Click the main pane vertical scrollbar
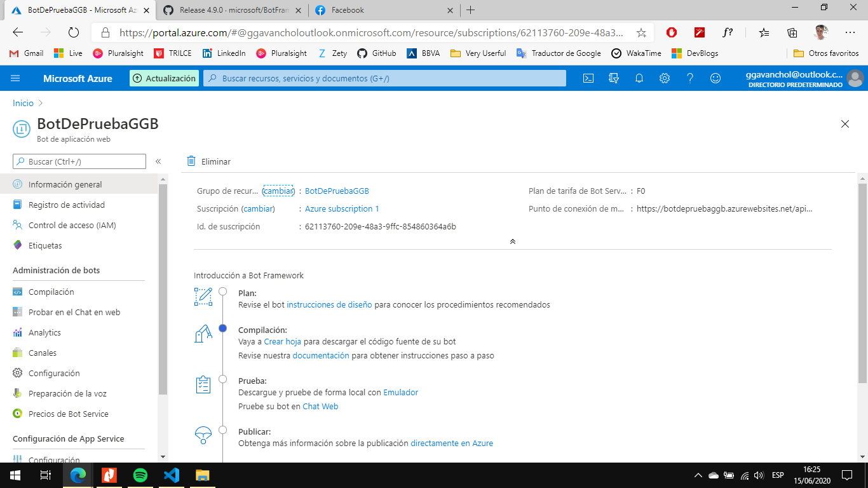The image size is (868, 488). coord(862,283)
